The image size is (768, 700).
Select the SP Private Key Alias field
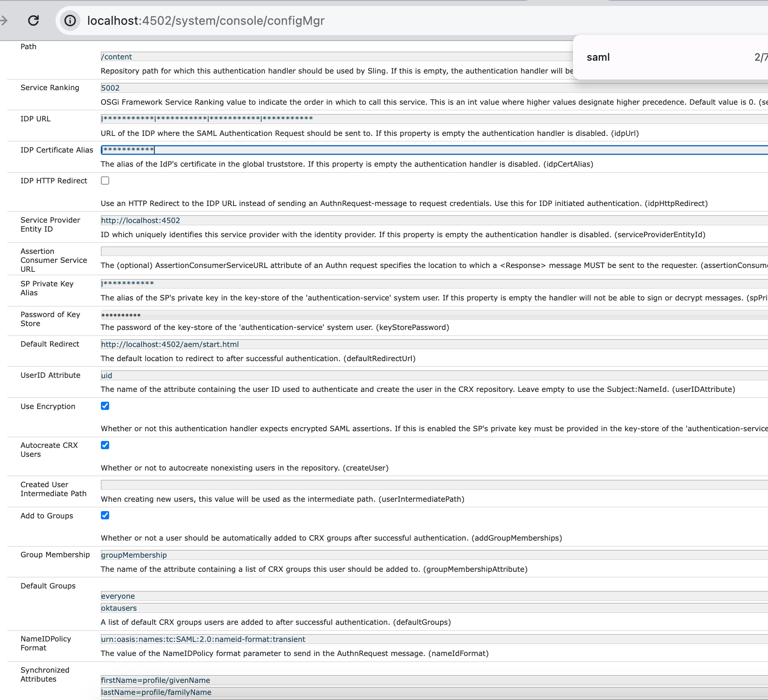click(434, 284)
